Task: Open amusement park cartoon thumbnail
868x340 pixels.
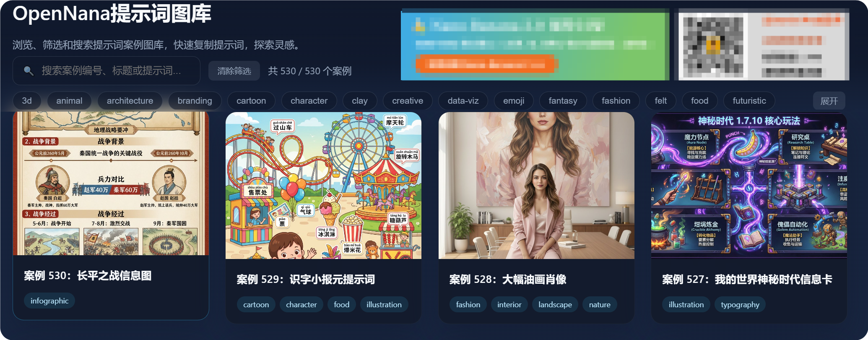Action: tap(323, 185)
